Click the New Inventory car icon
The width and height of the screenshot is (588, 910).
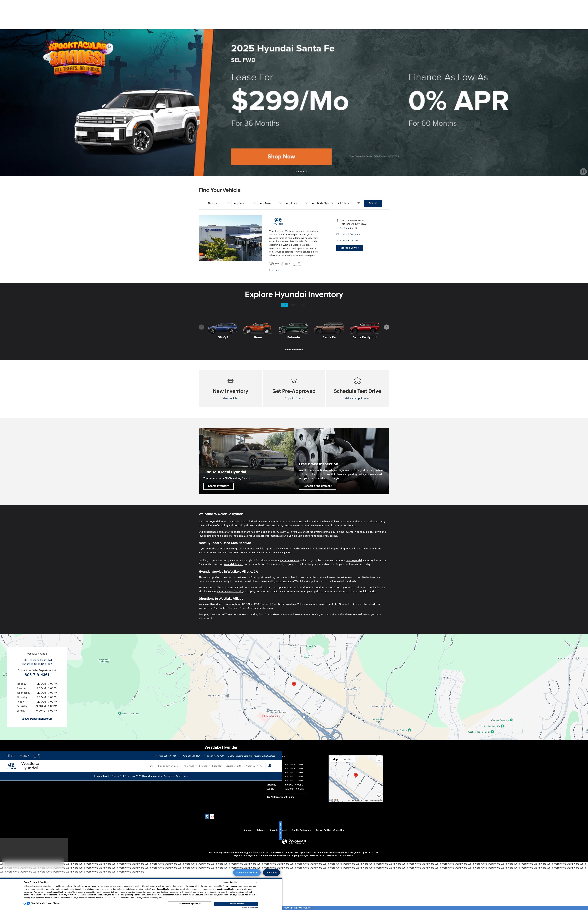tap(231, 381)
